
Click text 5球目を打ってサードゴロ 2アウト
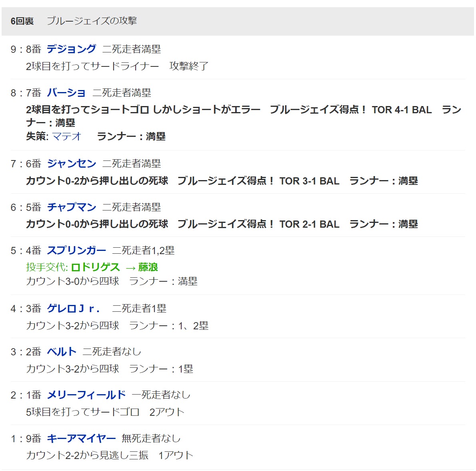coord(105,412)
